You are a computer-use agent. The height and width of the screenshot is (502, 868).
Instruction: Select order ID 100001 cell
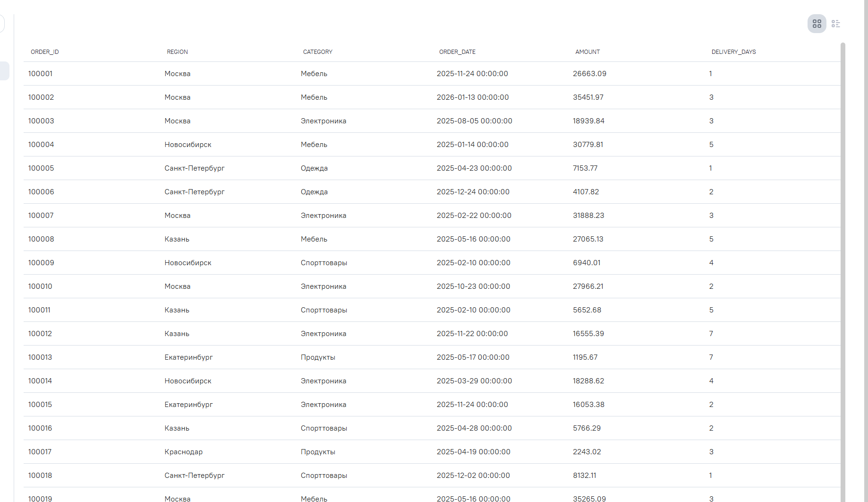pyautogui.click(x=40, y=74)
